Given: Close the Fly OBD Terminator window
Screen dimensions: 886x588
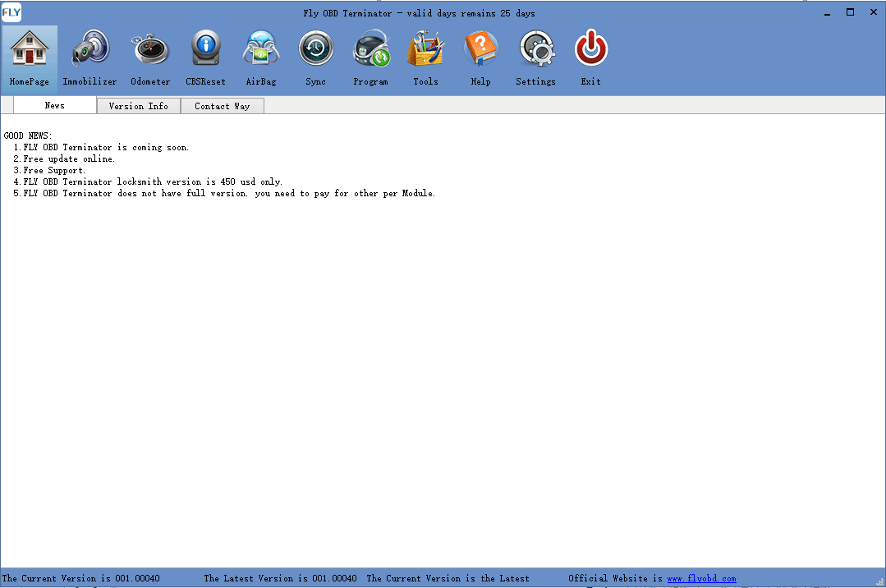Looking at the screenshot, I should [x=873, y=12].
